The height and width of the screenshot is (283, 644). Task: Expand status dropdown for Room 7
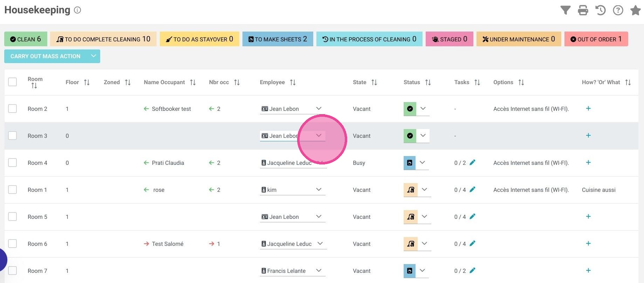[x=422, y=270]
